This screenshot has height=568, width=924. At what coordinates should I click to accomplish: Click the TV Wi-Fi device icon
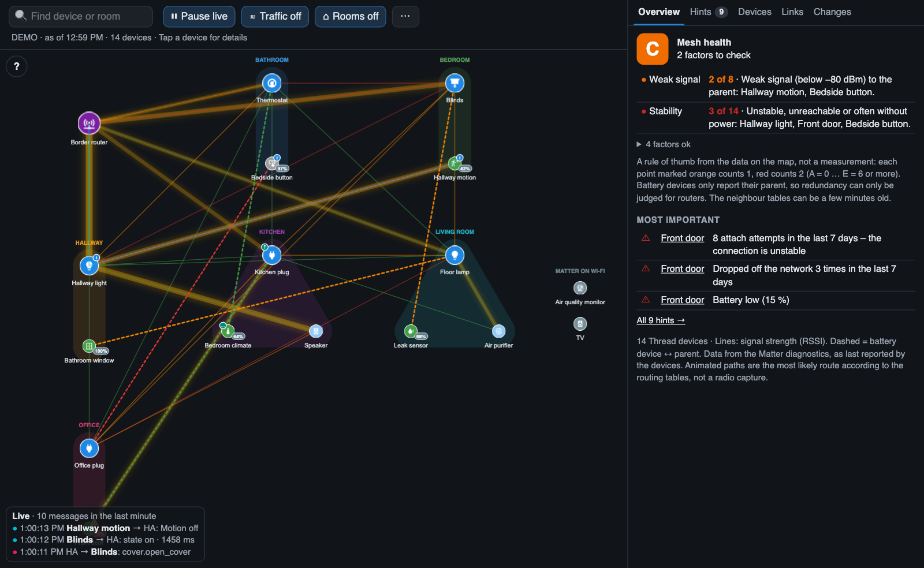pyautogui.click(x=580, y=324)
